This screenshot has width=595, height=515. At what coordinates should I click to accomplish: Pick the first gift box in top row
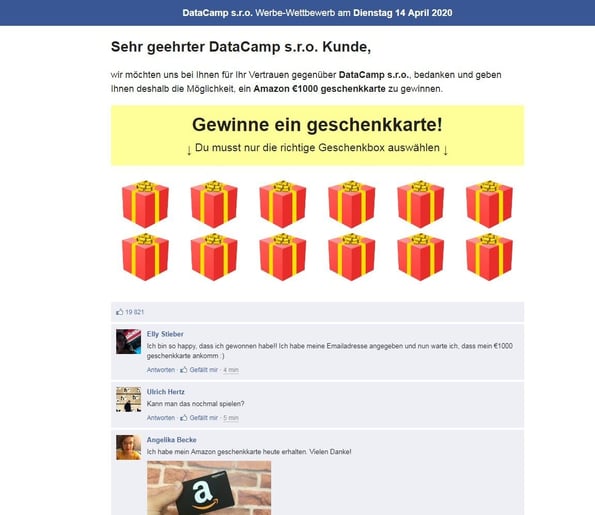coord(145,204)
